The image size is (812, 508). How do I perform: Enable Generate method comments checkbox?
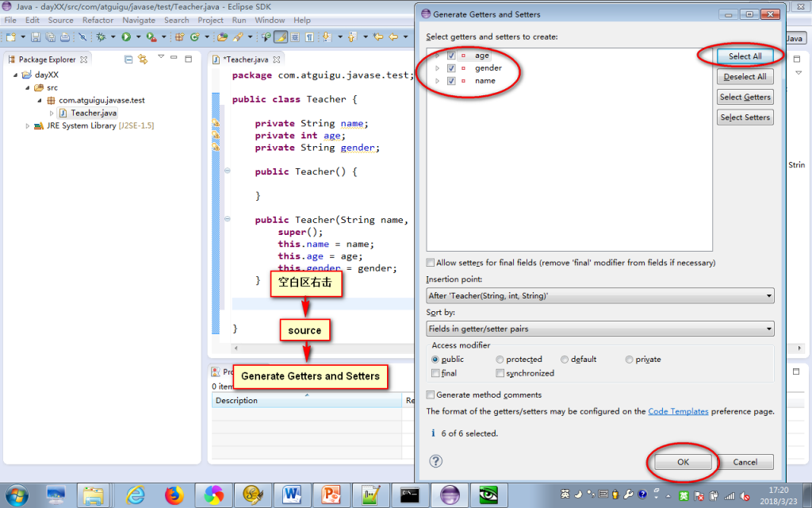click(x=431, y=394)
